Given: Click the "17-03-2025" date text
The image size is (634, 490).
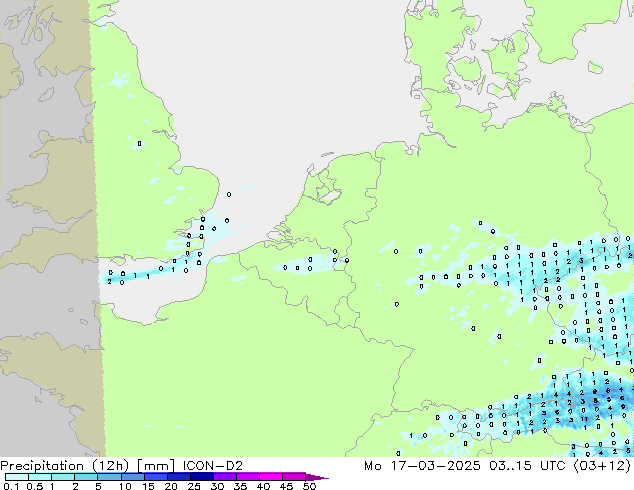Looking at the screenshot, I should tap(435, 466).
